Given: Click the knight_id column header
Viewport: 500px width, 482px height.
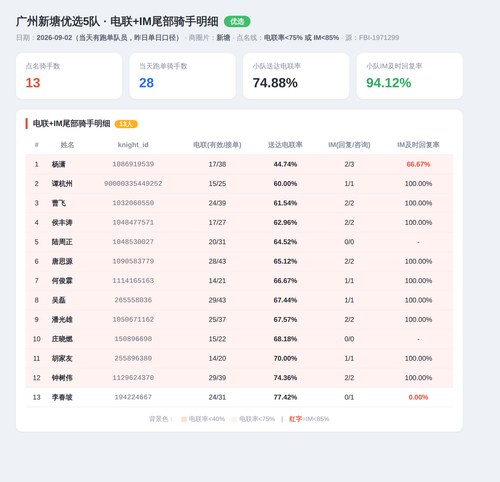Looking at the screenshot, I should click(133, 145).
